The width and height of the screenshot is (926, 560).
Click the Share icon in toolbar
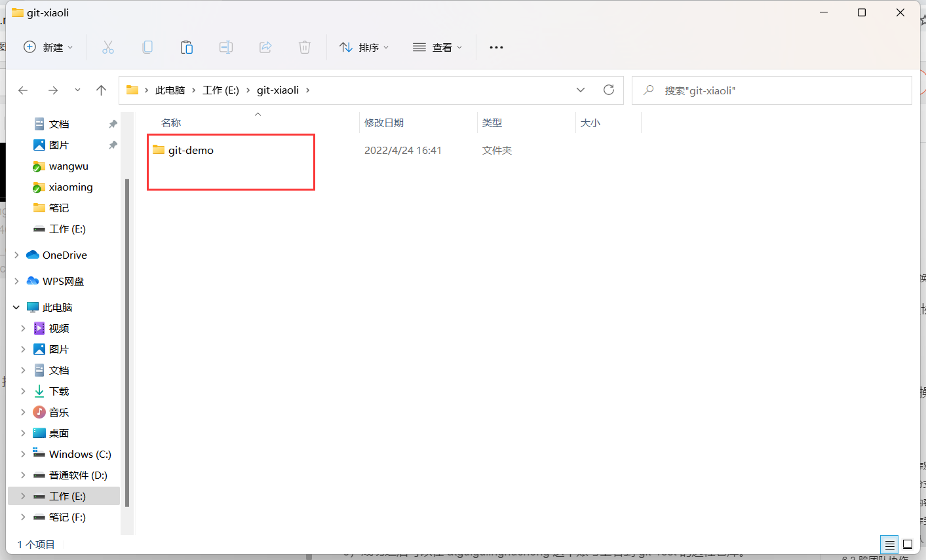tap(265, 47)
